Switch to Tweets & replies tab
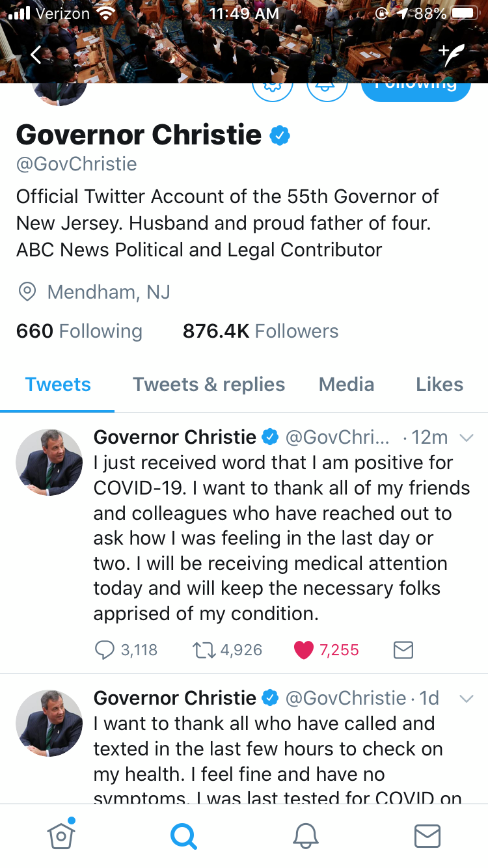The image size is (488, 868). (x=209, y=385)
